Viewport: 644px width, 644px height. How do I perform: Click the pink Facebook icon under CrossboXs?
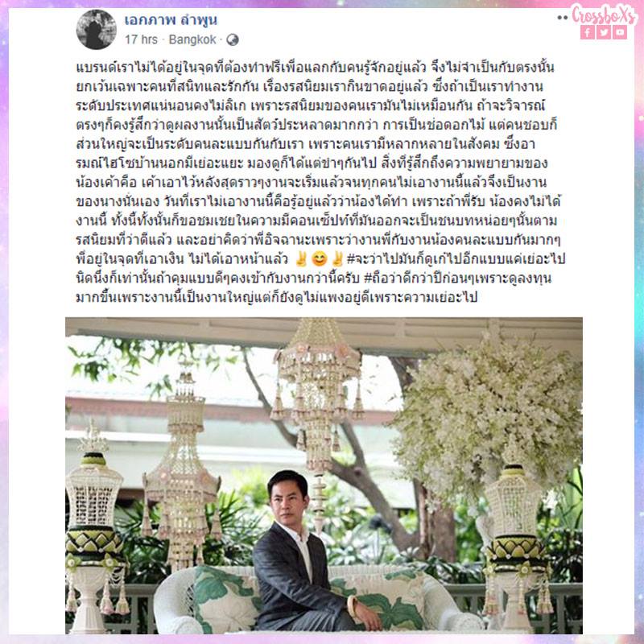tap(588, 32)
